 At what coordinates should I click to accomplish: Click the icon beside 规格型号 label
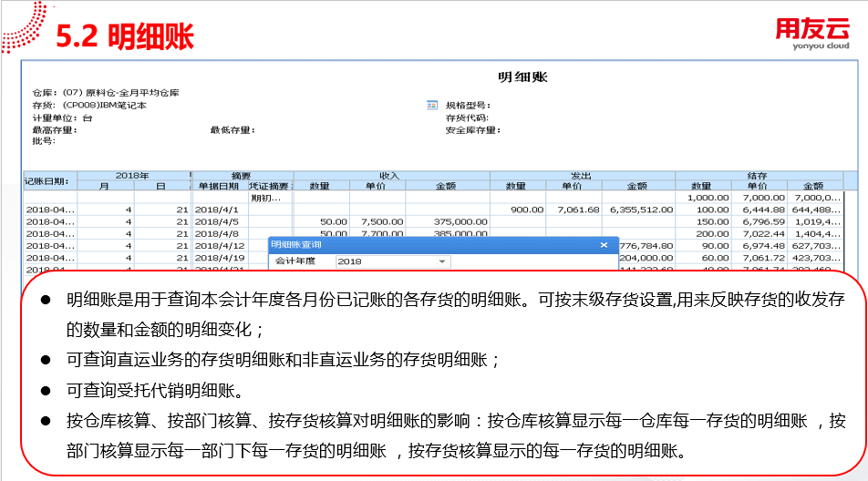pos(433,106)
